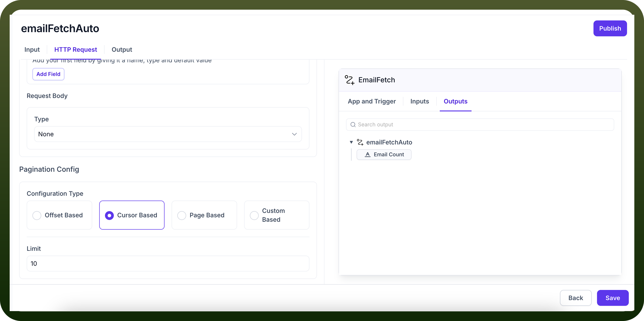The height and width of the screenshot is (321, 644).
Task: Open the App and Trigger tab
Action: 372,101
